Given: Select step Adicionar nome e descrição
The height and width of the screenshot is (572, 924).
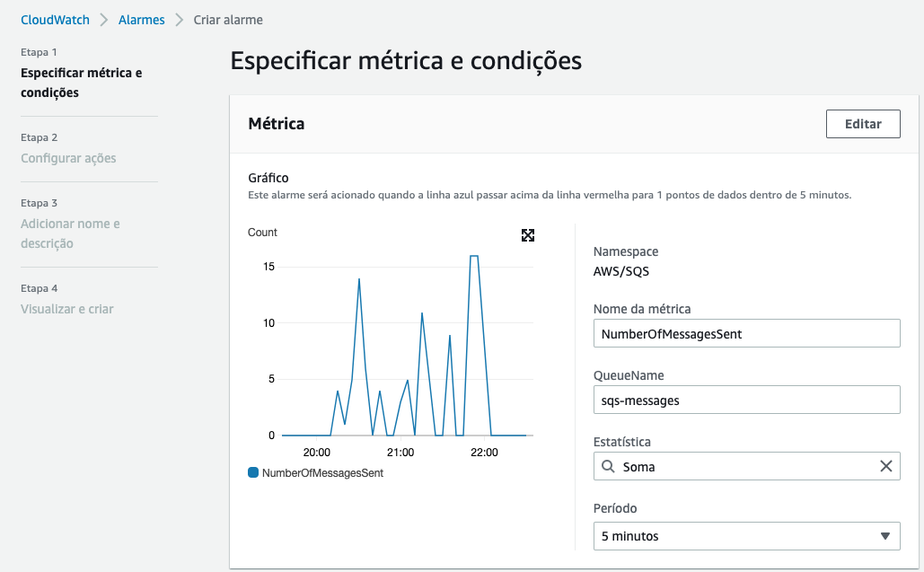Looking at the screenshot, I should 70,233.
